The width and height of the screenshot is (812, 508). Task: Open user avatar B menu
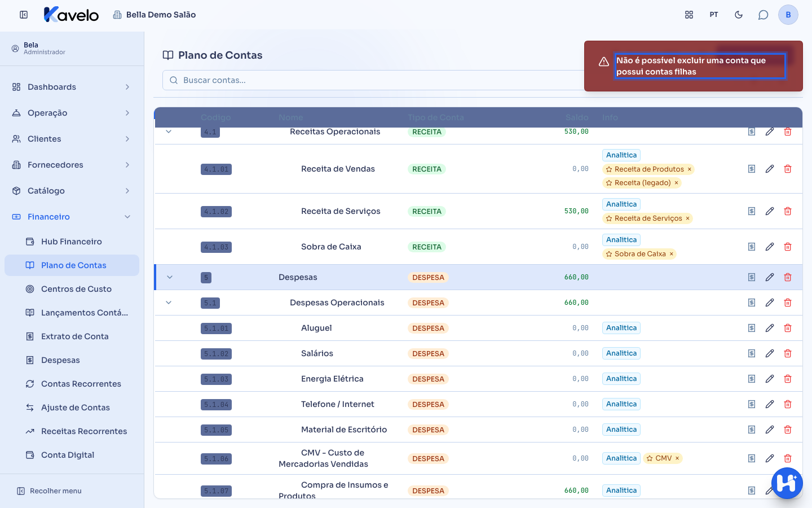click(788, 15)
